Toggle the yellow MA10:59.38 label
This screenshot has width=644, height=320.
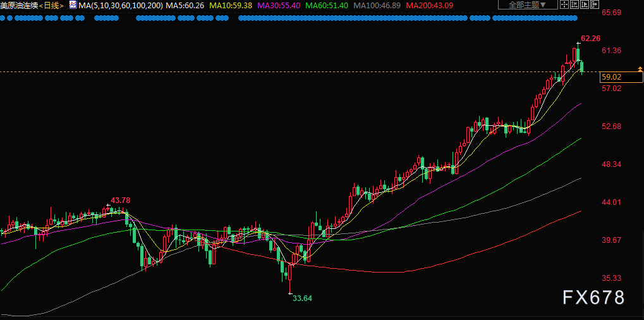[230, 5]
